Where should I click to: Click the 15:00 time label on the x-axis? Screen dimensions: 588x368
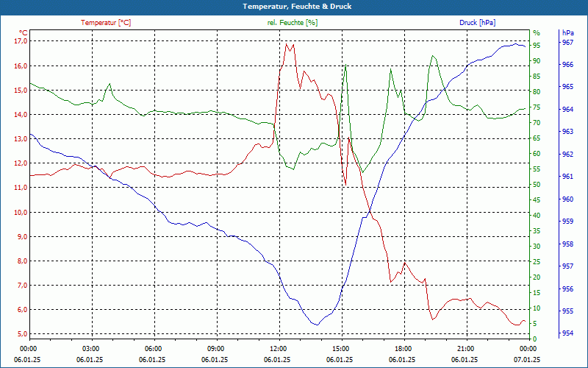340,348
